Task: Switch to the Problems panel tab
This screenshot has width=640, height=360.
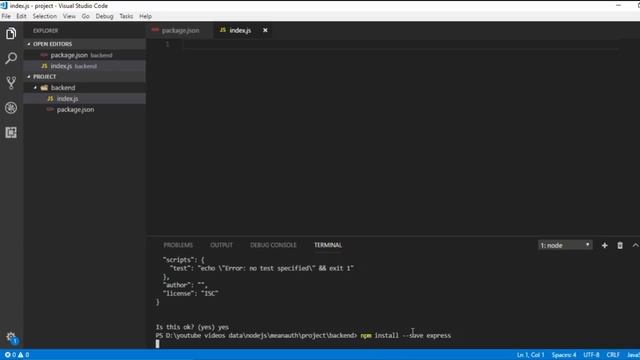Action: coord(178,245)
